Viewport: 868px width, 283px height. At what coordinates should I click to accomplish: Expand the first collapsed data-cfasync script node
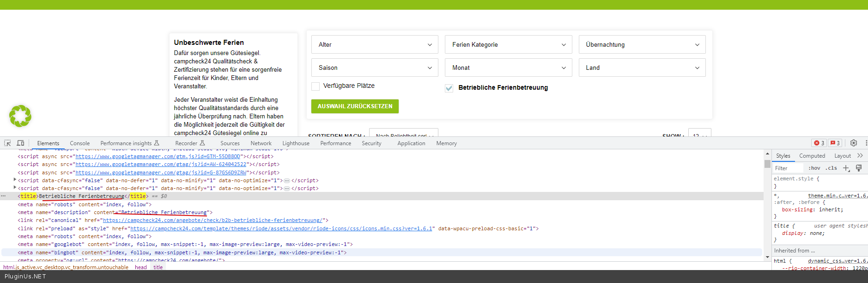pyautogui.click(x=15, y=180)
